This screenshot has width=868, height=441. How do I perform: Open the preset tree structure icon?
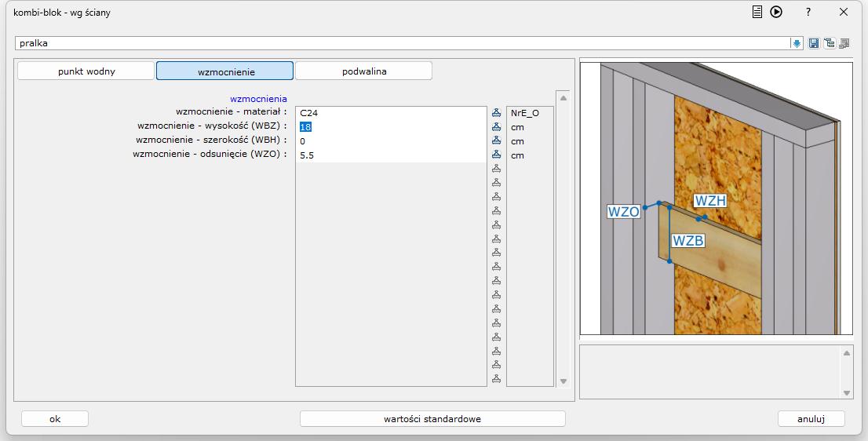[829, 44]
